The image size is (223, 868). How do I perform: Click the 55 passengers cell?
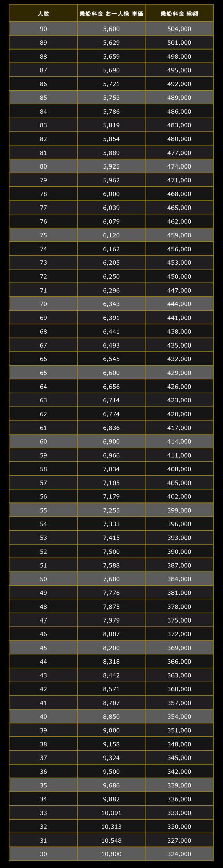click(43, 510)
